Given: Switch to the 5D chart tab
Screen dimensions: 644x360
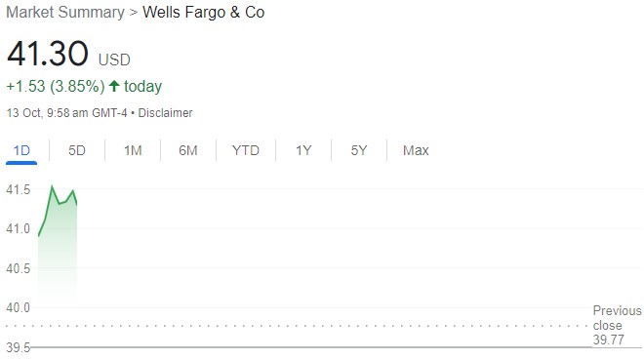Looking at the screenshot, I should [x=77, y=150].
